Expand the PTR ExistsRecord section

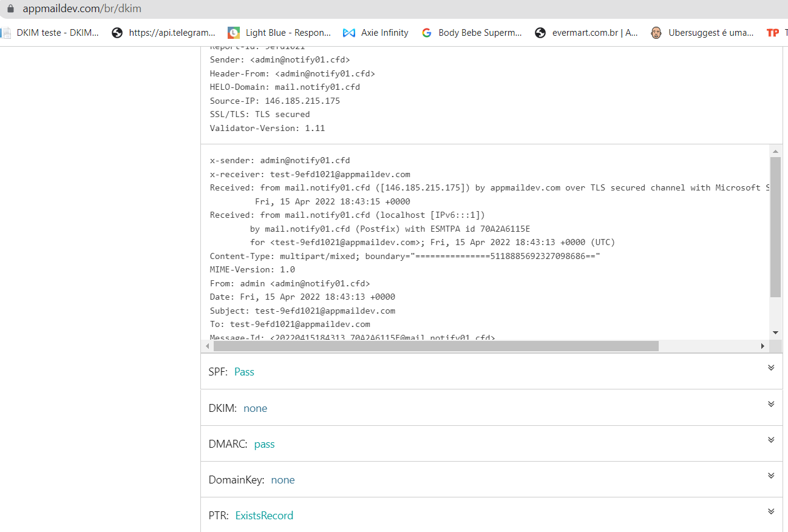pyautogui.click(x=771, y=511)
